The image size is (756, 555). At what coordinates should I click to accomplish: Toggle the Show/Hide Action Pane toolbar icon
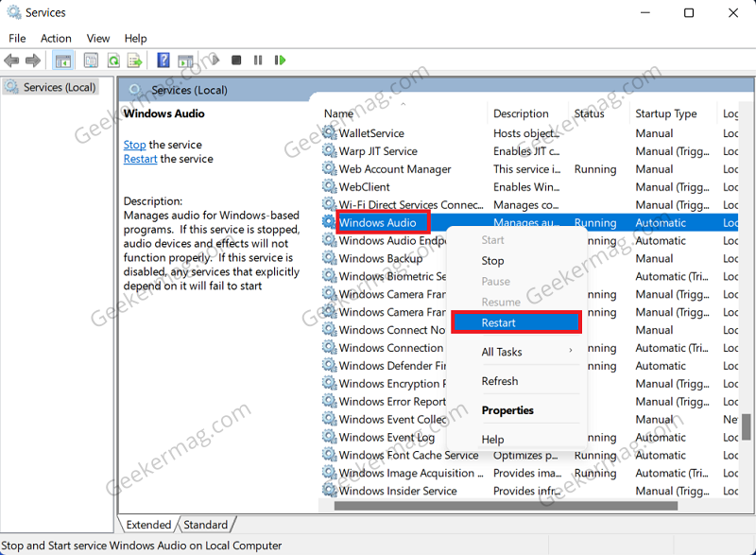pos(185,61)
